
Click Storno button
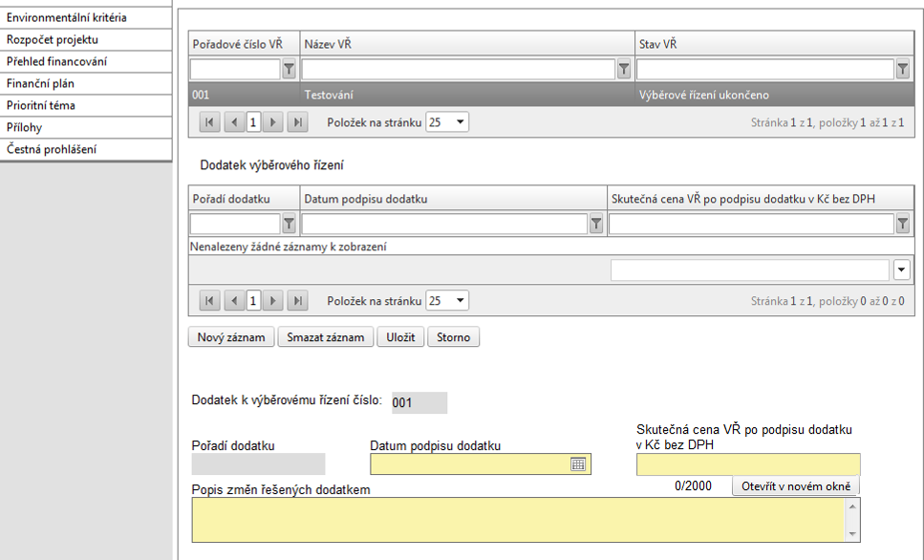453,337
